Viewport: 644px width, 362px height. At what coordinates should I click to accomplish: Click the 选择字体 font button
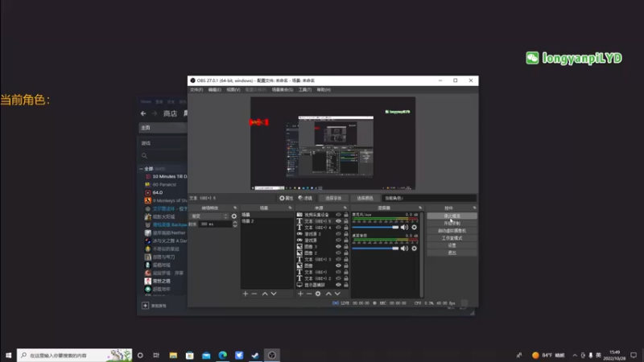[x=333, y=198]
